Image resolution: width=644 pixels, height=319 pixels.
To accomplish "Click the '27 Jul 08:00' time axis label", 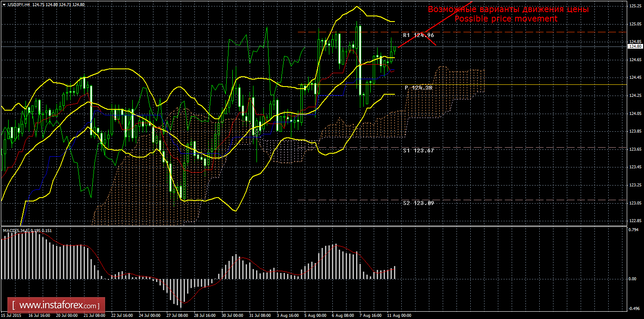I will tap(177, 316).
